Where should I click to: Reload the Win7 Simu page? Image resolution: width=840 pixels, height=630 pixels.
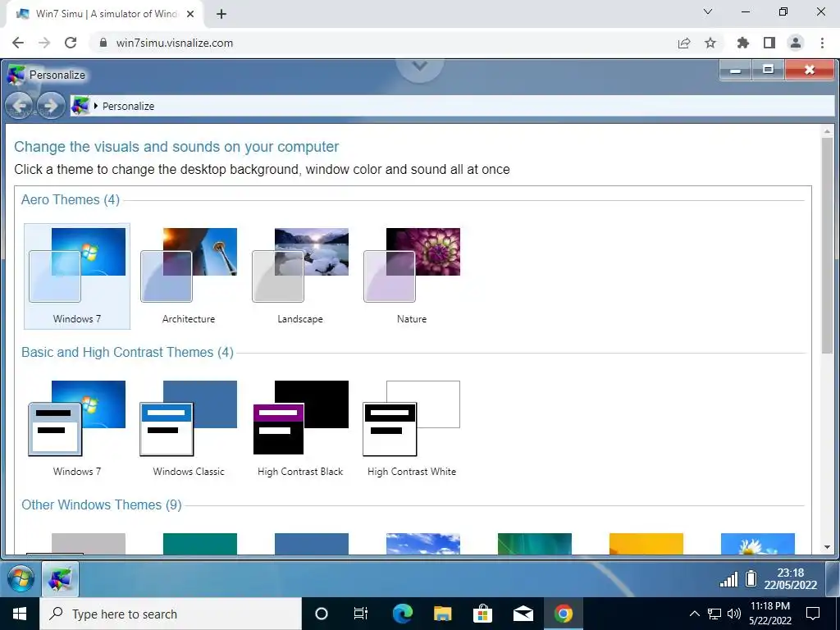click(71, 43)
